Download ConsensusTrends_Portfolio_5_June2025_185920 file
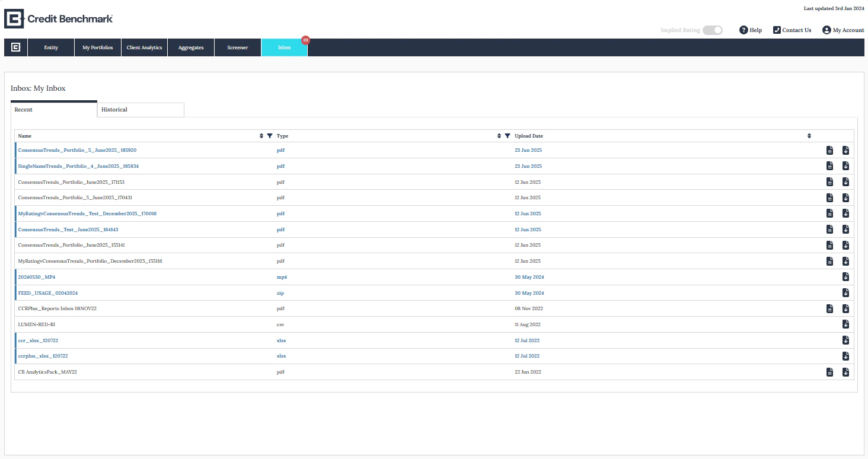Image resolution: width=868 pixels, height=459 pixels. point(846,151)
